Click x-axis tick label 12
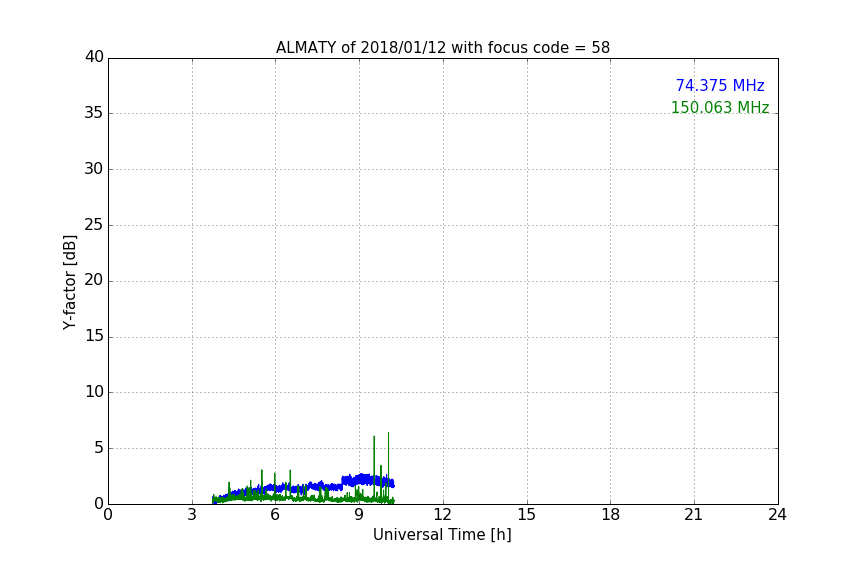This screenshot has width=864, height=576. [x=442, y=515]
